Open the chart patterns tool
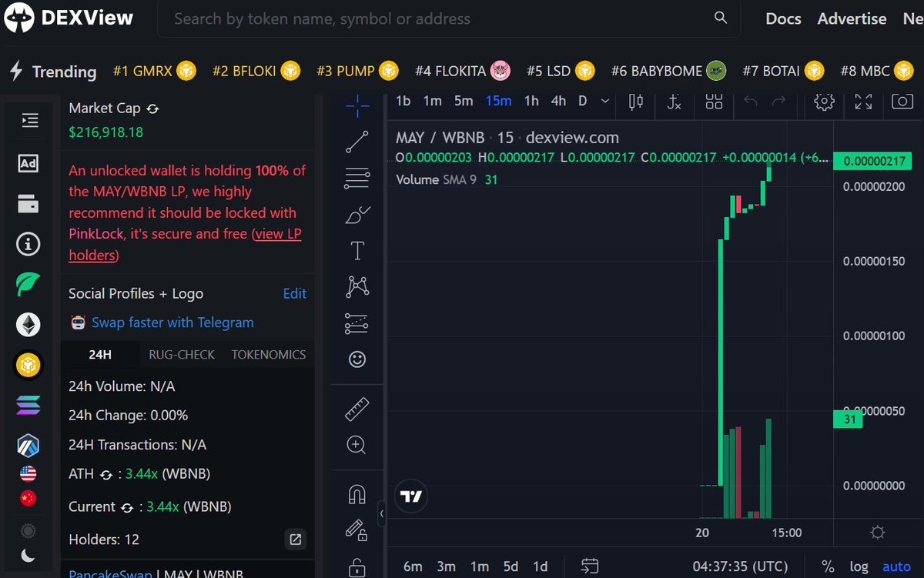This screenshot has height=578, width=924. click(357, 287)
